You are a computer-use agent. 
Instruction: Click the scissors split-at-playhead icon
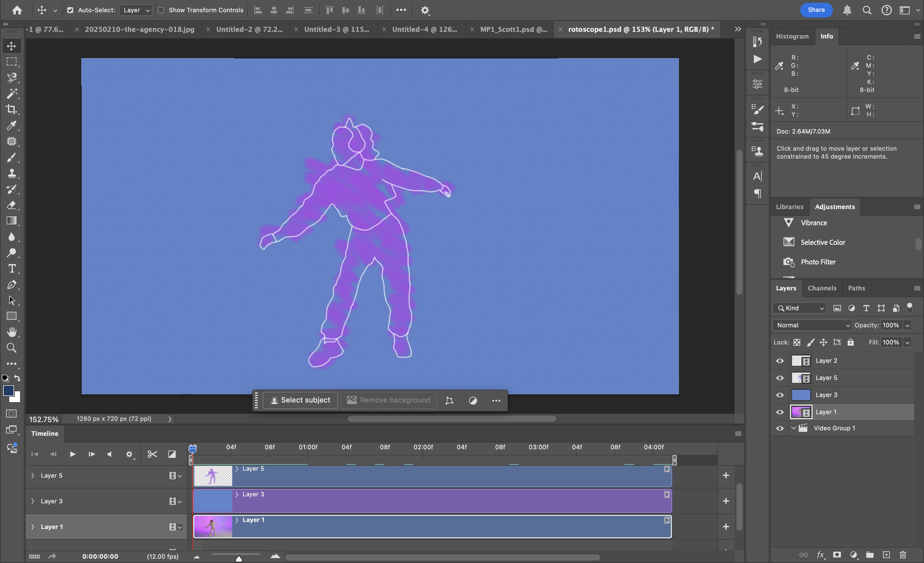(x=152, y=454)
